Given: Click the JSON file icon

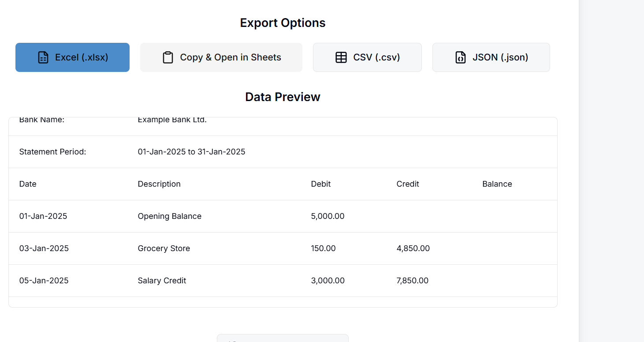Looking at the screenshot, I should click(460, 57).
